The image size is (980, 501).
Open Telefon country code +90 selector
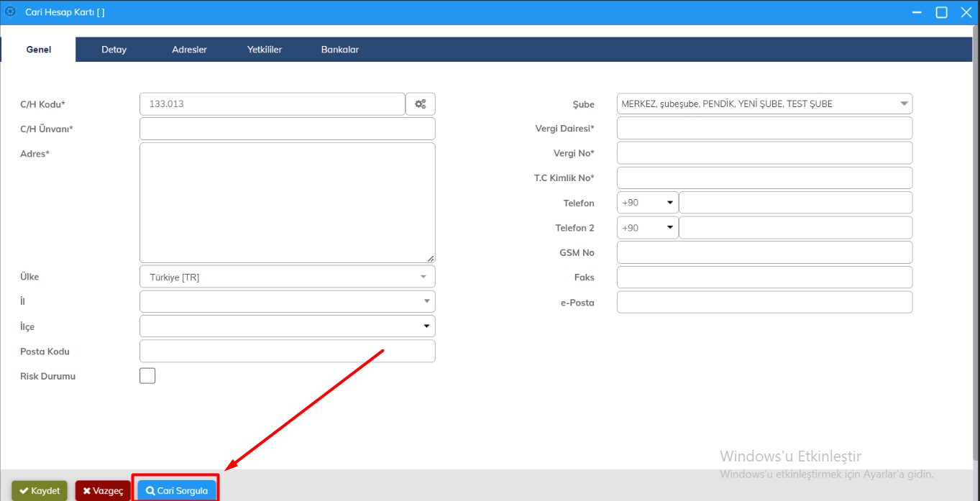click(x=647, y=203)
